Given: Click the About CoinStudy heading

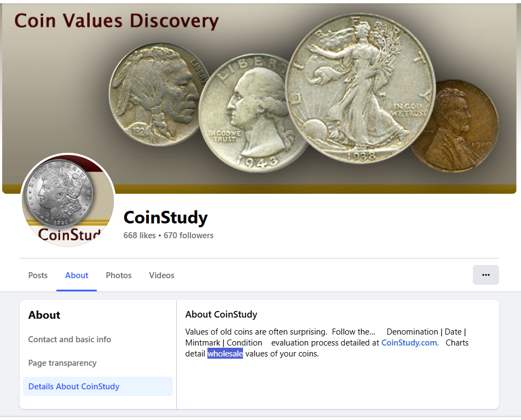Looking at the screenshot, I should 221,314.
